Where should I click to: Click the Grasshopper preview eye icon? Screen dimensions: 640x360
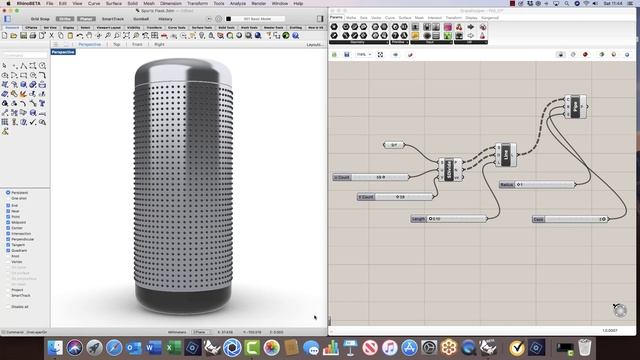(x=396, y=55)
